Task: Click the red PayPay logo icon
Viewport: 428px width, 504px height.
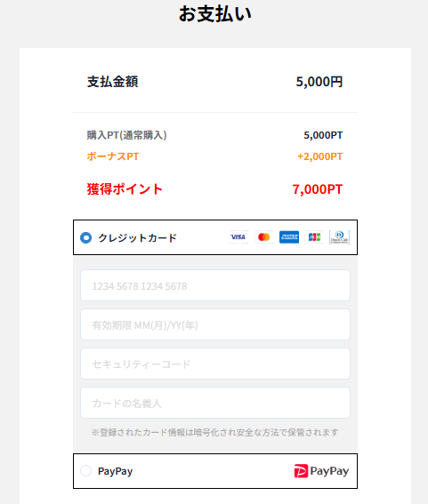Action: (301, 471)
